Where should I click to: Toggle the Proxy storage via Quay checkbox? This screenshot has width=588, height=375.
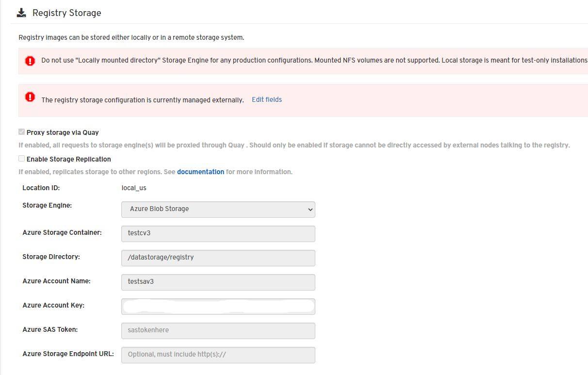pos(21,131)
